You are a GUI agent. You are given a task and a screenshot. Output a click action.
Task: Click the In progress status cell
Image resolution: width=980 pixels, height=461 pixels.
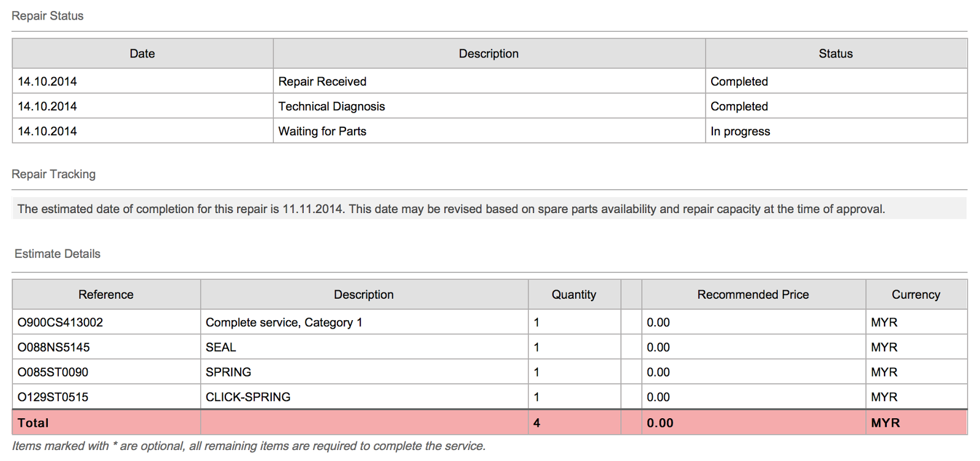(740, 132)
